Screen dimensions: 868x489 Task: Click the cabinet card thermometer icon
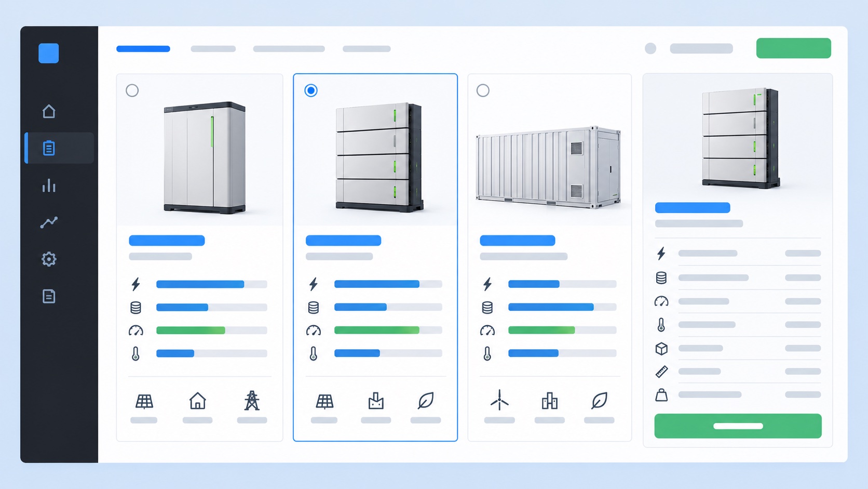coord(135,354)
